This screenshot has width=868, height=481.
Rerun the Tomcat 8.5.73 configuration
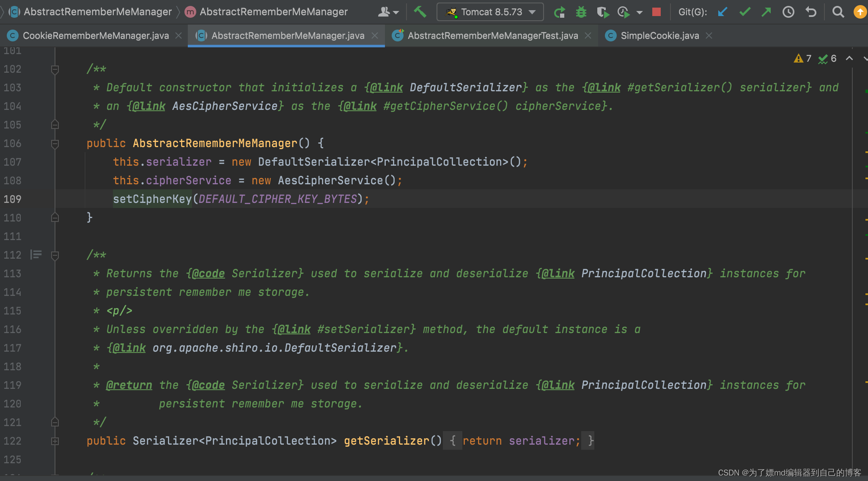559,12
